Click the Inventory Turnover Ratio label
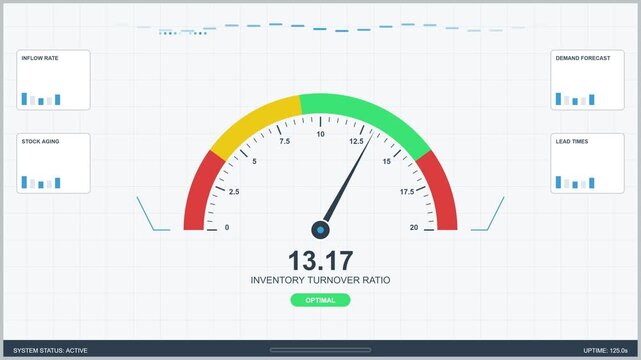This screenshot has width=641, height=360. click(x=320, y=280)
